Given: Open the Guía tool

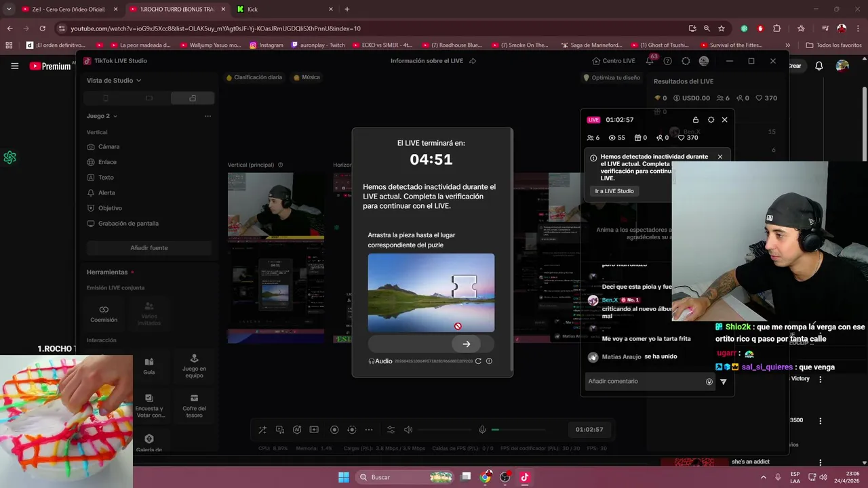Looking at the screenshot, I should click(x=149, y=365).
